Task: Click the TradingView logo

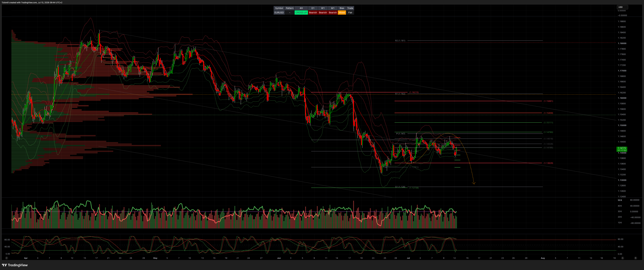Action: click(15, 265)
